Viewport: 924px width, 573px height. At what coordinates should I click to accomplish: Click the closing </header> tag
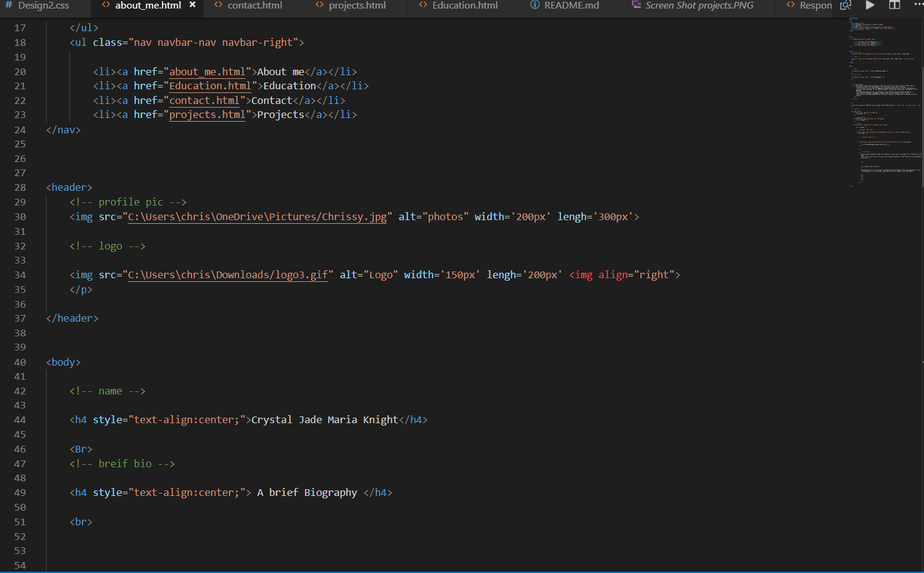(x=72, y=318)
